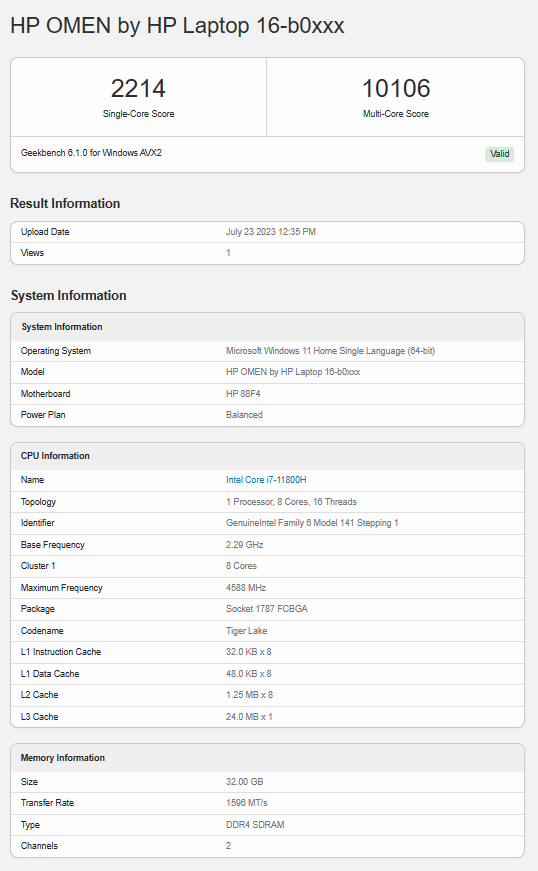This screenshot has width=538, height=871.
Task: Click the memory Type DDR4 SDRAM value
Action: pos(255,825)
